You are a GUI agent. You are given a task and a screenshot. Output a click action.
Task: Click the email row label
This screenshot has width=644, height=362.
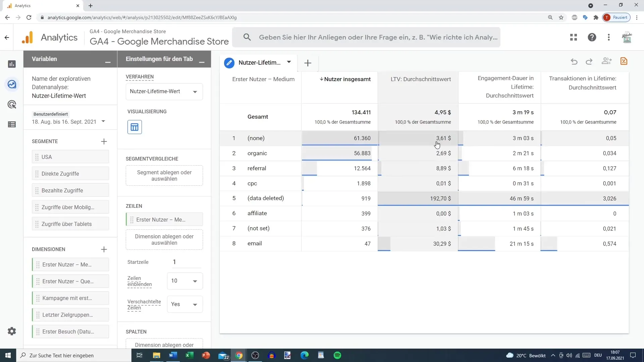click(255, 244)
